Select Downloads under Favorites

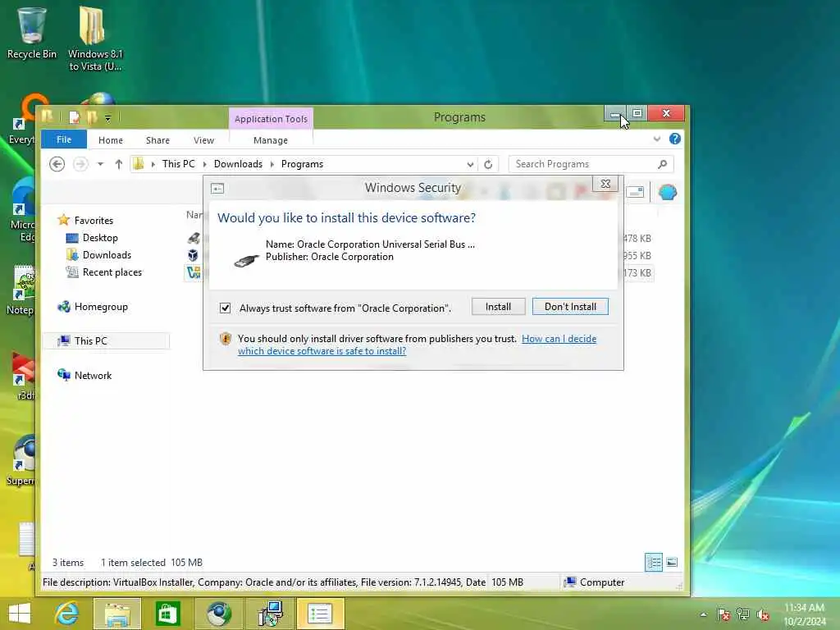(x=107, y=255)
